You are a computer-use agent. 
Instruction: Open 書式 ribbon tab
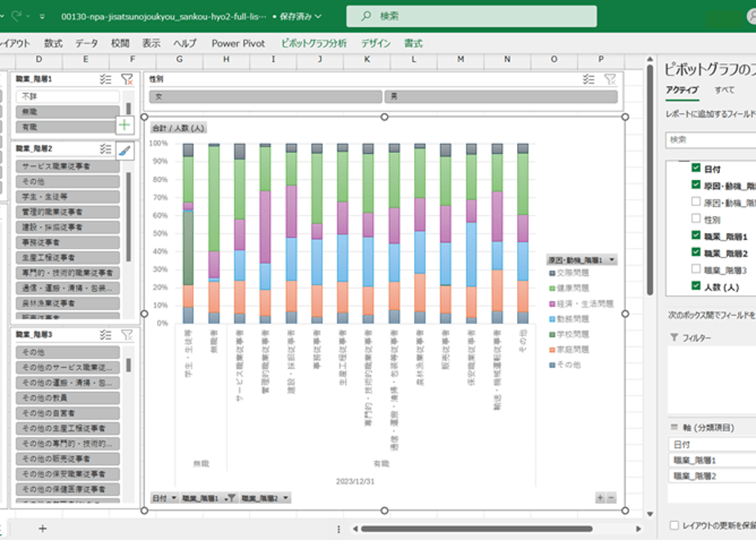[x=413, y=43]
